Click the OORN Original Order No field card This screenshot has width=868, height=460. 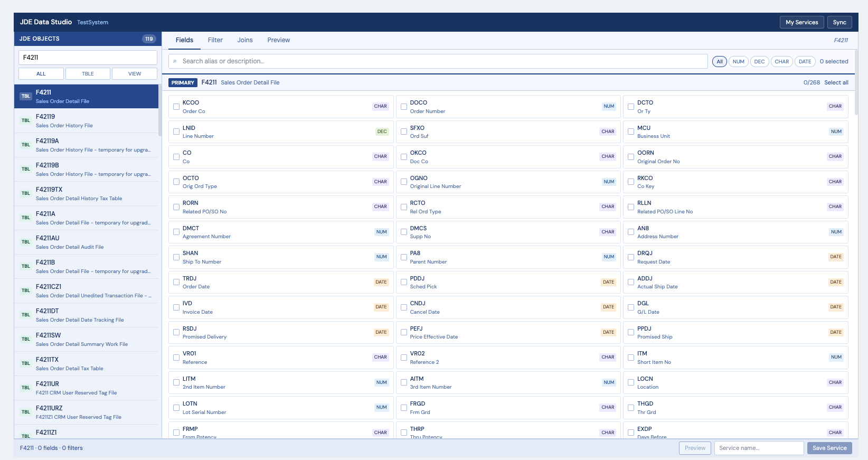click(735, 157)
